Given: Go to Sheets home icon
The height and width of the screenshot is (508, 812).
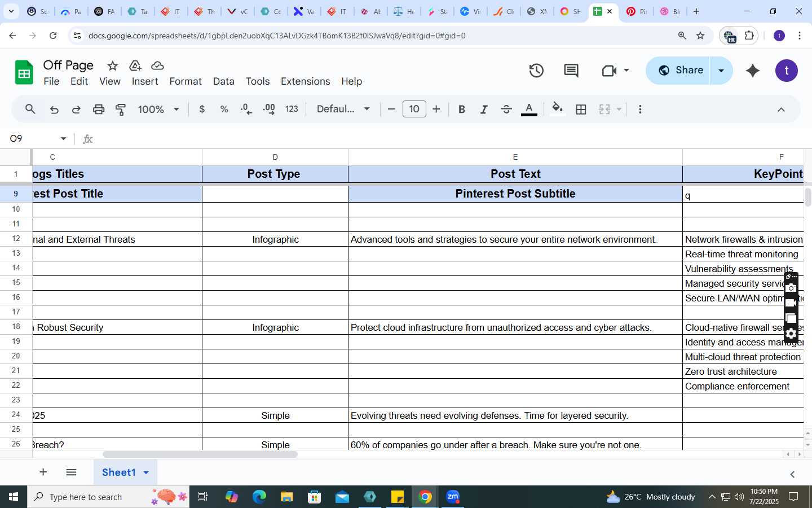Looking at the screenshot, I should coord(24,72).
